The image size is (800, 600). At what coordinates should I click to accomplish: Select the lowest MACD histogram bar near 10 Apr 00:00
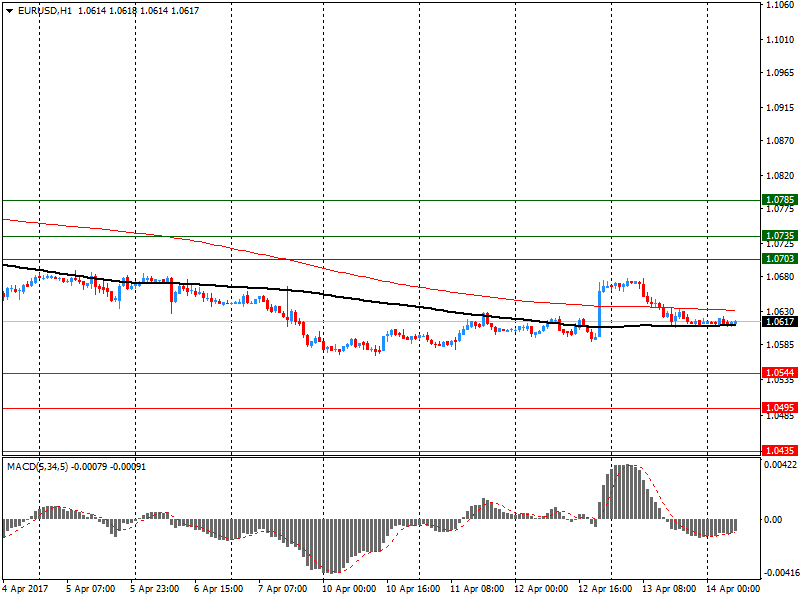click(x=330, y=546)
